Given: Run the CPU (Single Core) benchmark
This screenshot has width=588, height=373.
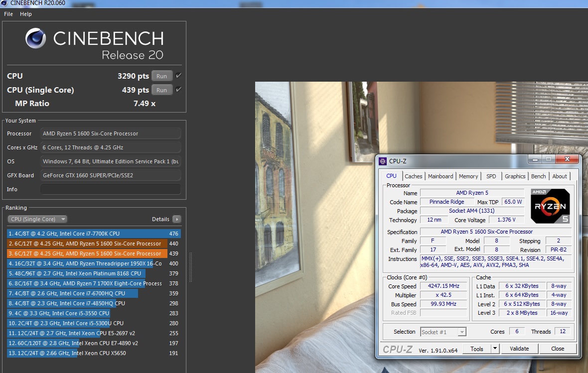Looking at the screenshot, I should tap(161, 90).
